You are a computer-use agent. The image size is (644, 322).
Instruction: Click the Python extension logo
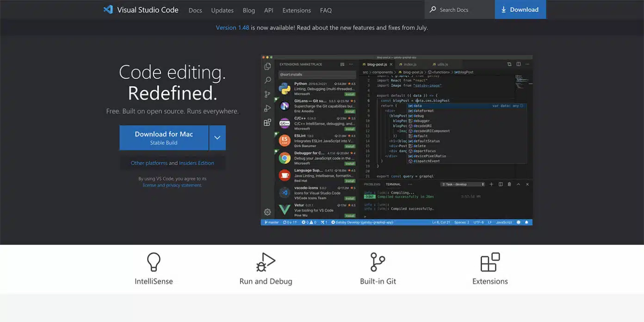pos(285,88)
